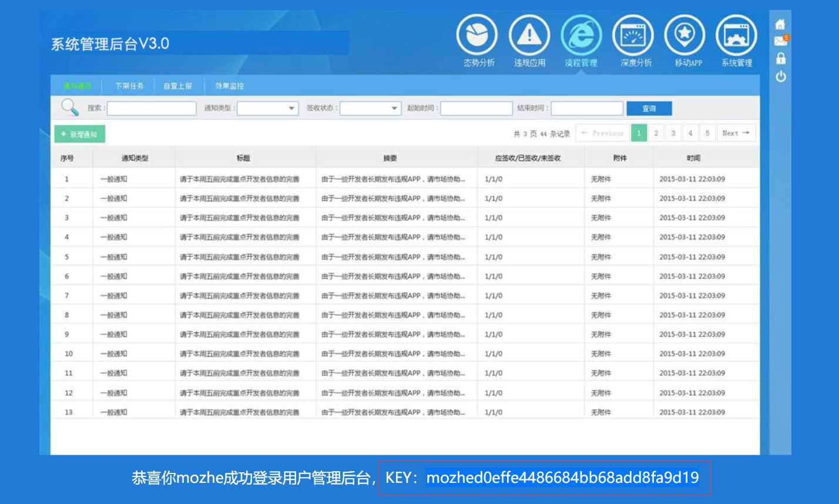
Task: Switch to the 自查上报 tab
Action: pos(178,86)
